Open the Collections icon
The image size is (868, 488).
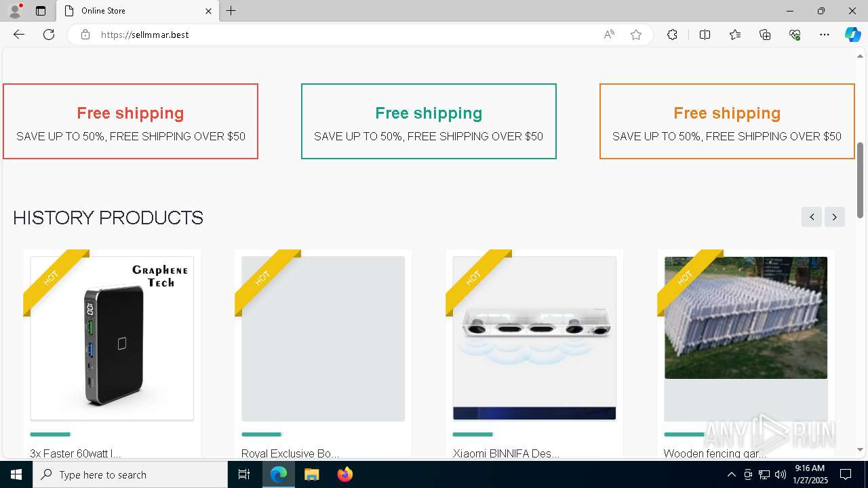tap(765, 35)
